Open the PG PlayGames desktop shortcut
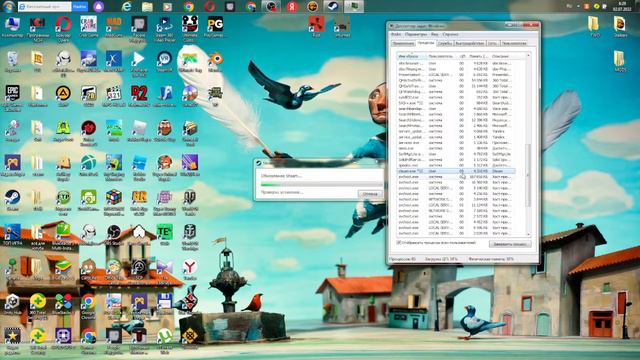 point(215,27)
